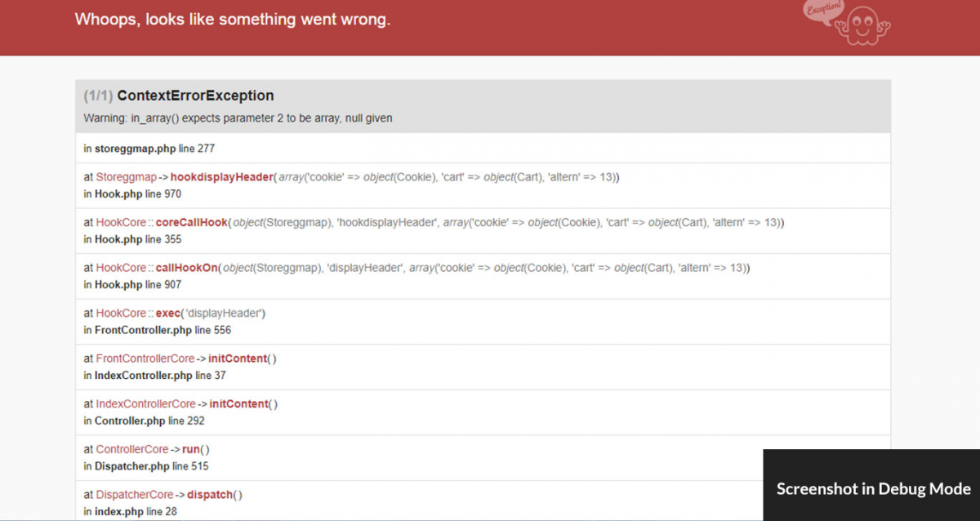Open the DispatcherCore class link
Image resolution: width=980 pixels, height=521 pixels.
point(134,494)
